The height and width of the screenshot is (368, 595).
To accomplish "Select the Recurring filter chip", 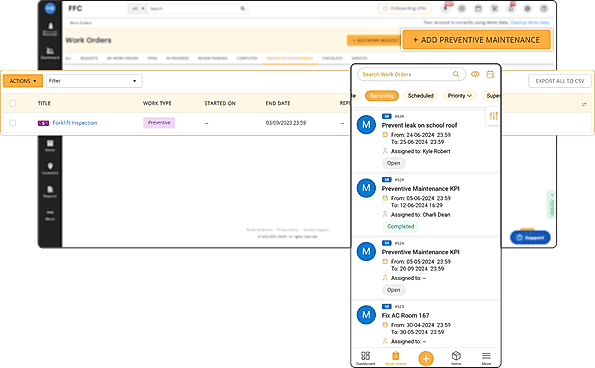I will tap(382, 96).
